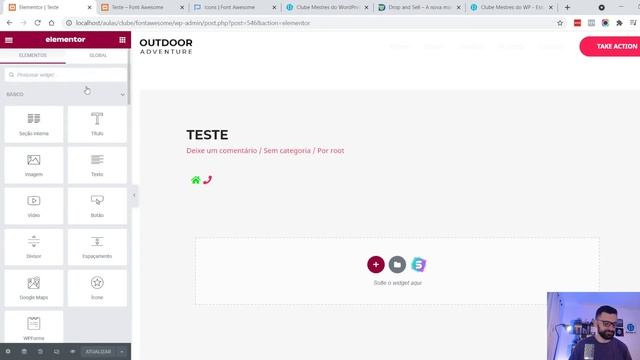Select the WPForms widget

tap(34, 327)
